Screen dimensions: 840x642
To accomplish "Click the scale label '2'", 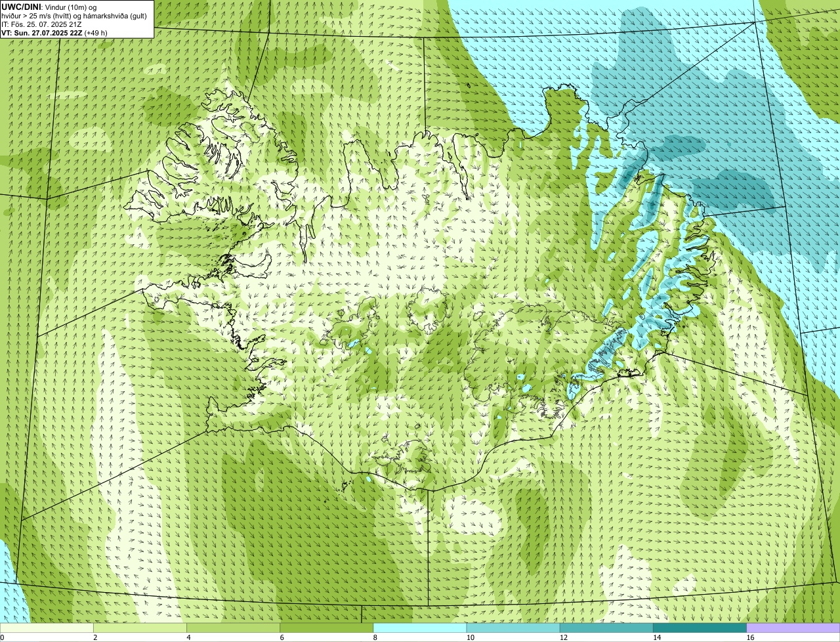I will 95,637.
